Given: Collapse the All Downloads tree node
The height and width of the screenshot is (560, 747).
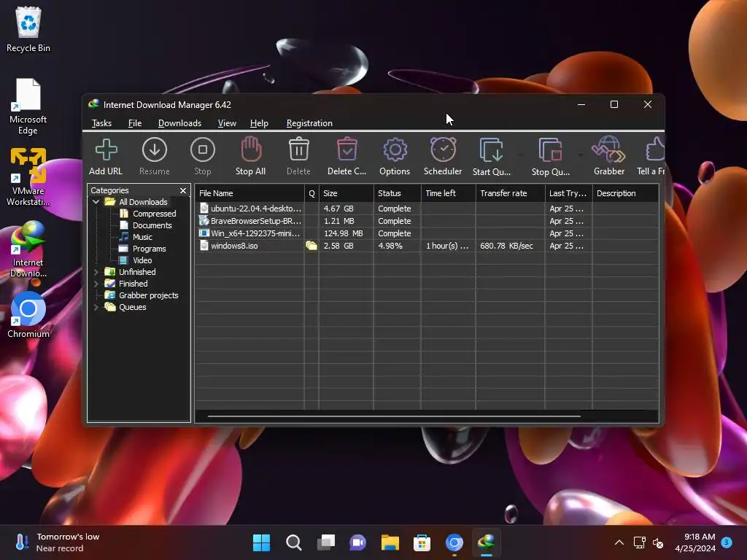Looking at the screenshot, I should 96,202.
